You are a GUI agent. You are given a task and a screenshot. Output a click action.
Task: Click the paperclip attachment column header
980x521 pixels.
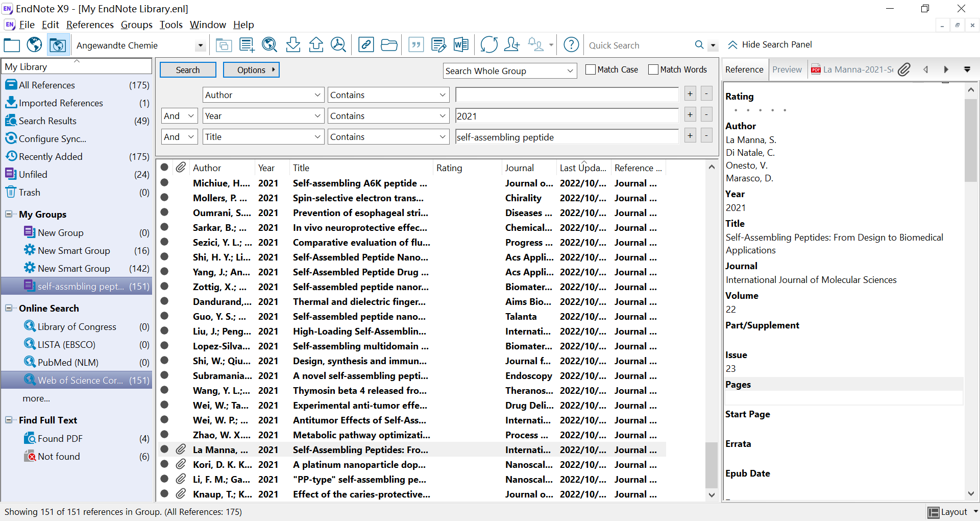[x=181, y=168]
